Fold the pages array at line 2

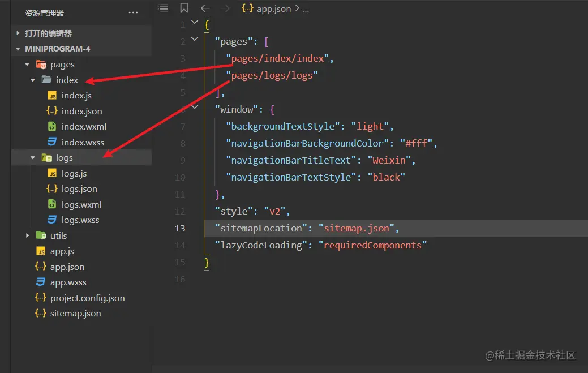point(195,39)
